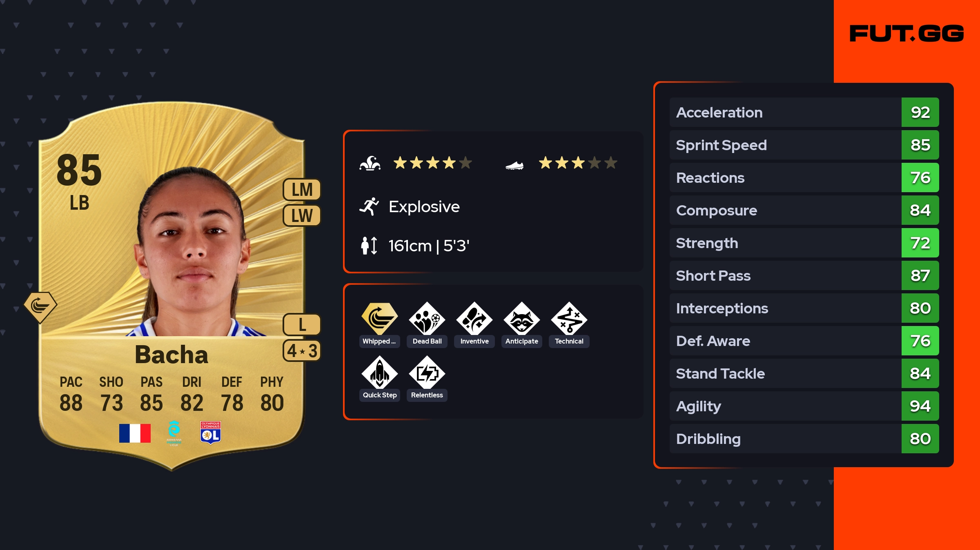Click the Strength 72 light green value
Viewport: 980px width, 550px height.
[x=920, y=243]
